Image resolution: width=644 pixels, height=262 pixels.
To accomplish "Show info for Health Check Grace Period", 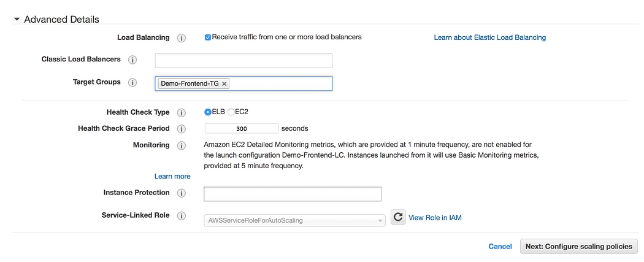I will pos(182,129).
